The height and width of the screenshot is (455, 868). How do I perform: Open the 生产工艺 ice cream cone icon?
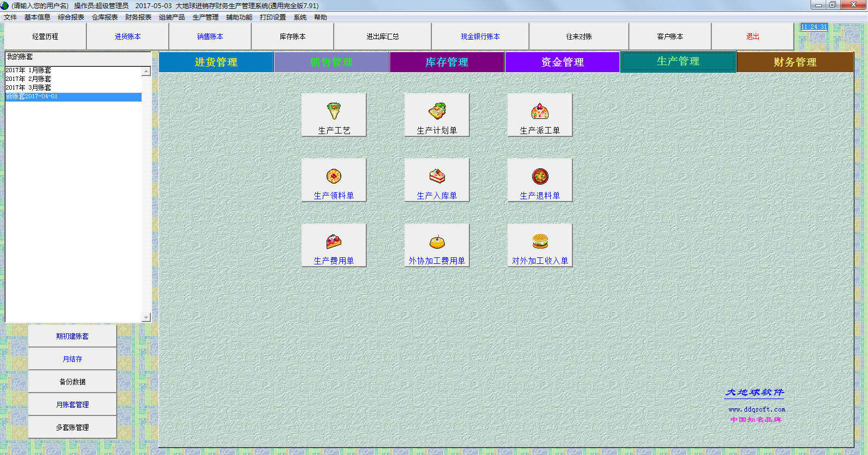click(x=334, y=115)
